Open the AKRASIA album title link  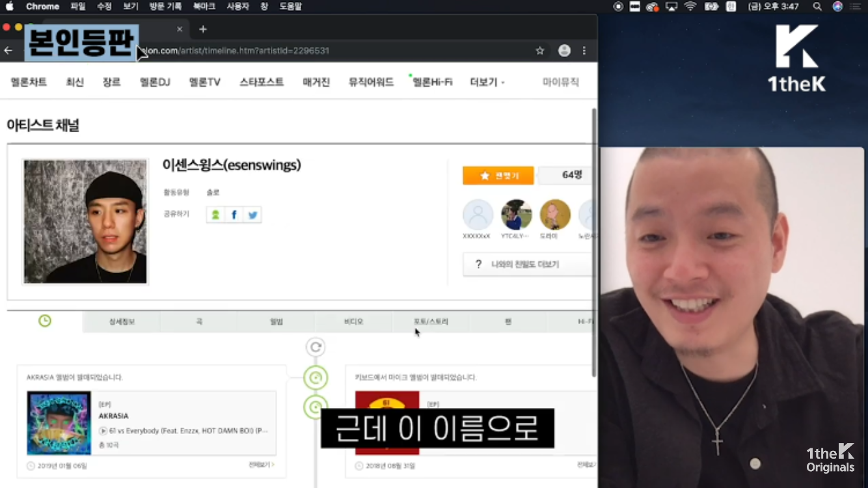tap(114, 416)
